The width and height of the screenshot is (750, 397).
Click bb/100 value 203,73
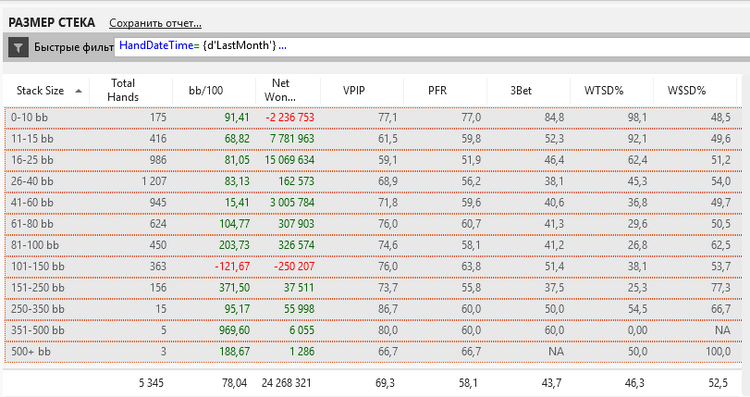(234, 245)
